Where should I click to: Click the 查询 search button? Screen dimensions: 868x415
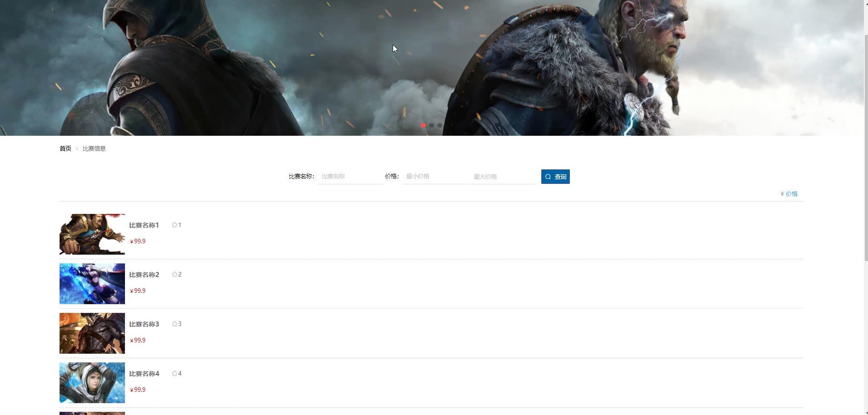pyautogui.click(x=555, y=177)
